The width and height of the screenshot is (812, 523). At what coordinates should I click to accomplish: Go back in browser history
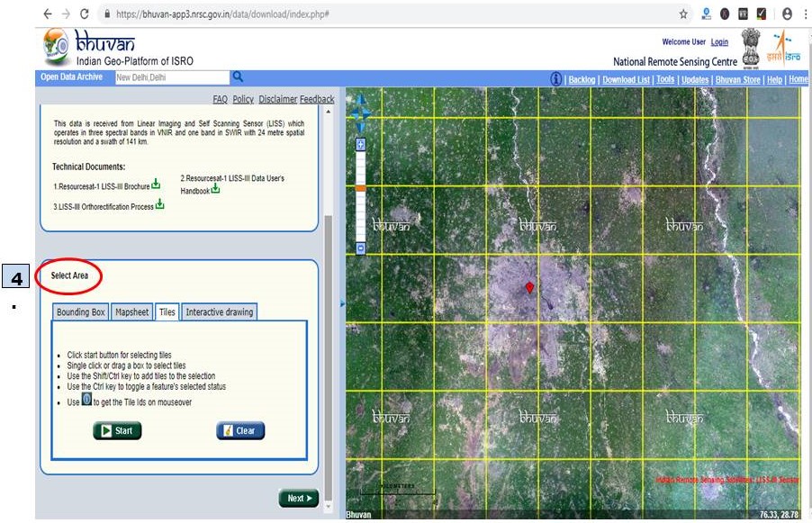[48, 14]
